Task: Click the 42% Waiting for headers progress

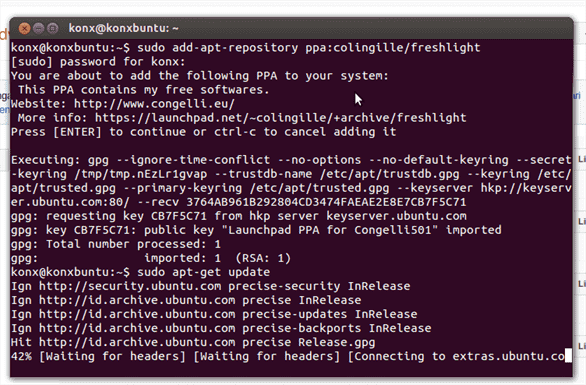Action: coord(98,356)
